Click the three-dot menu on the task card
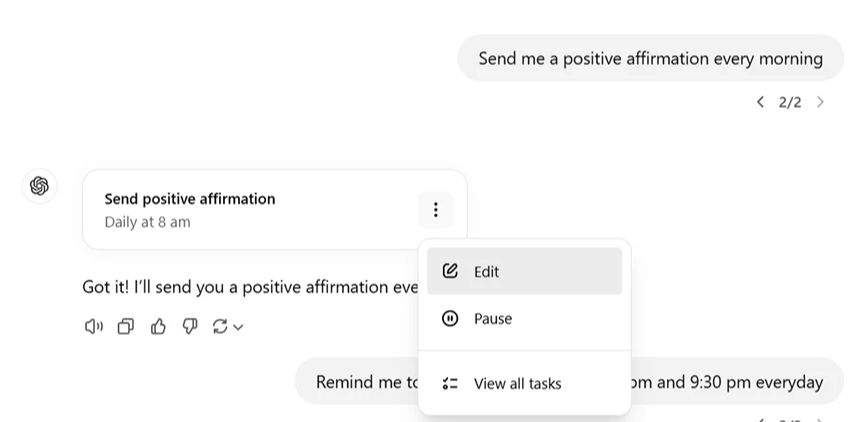The height and width of the screenshot is (422, 856). click(x=435, y=210)
